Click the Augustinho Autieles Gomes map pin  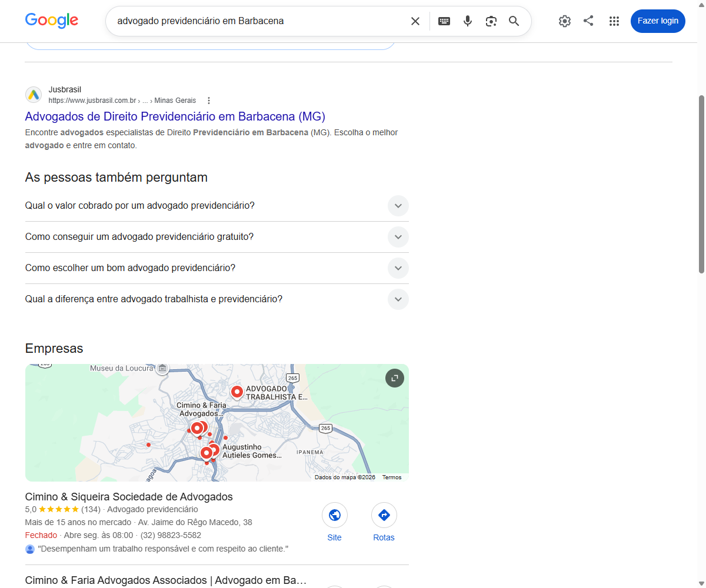click(214, 450)
